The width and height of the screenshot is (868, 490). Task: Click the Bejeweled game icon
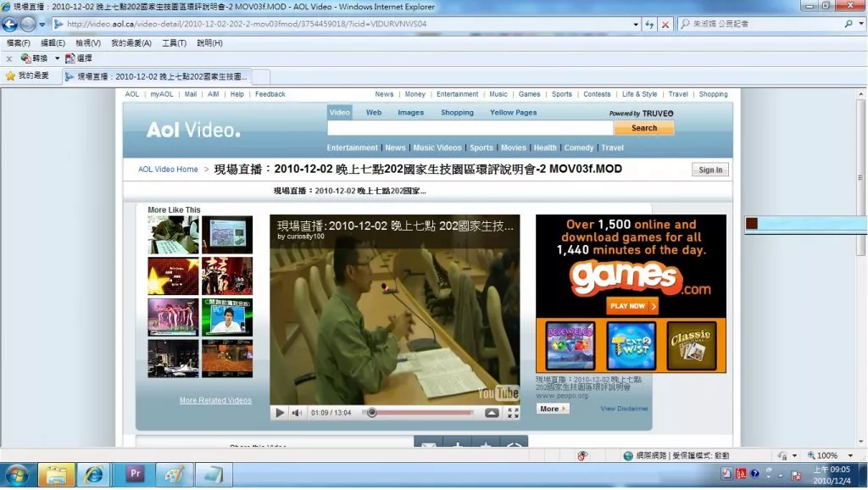coord(570,346)
